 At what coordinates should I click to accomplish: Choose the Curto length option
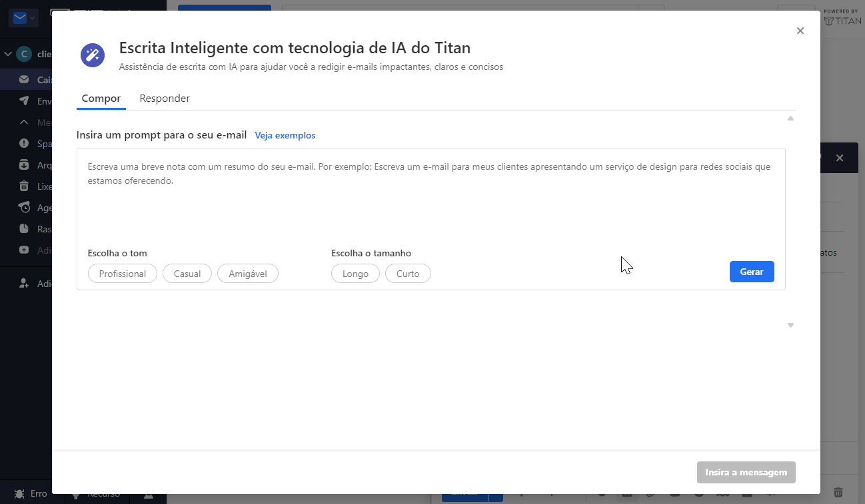tap(408, 274)
